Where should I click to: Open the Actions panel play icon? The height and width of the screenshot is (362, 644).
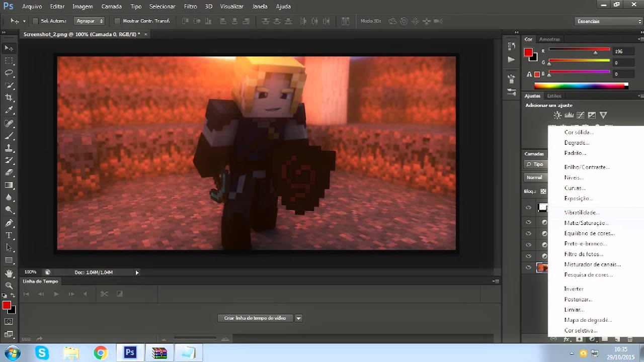tap(511, 59)
